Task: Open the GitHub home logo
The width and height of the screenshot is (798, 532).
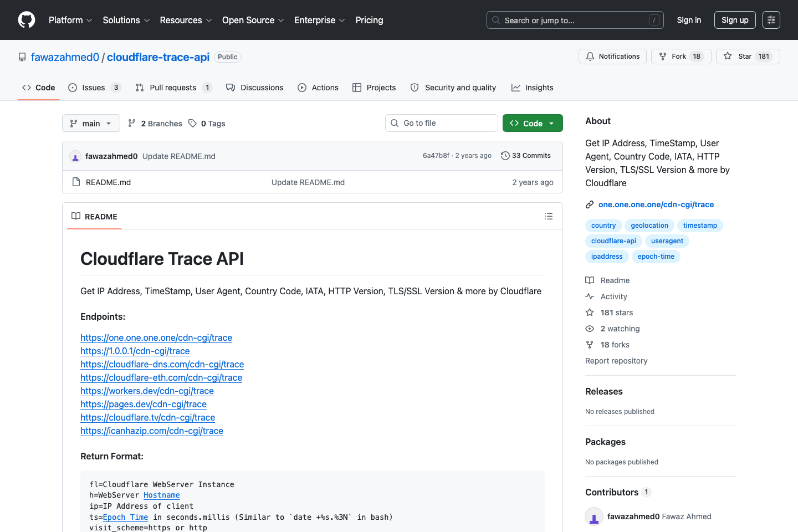Action: [x=26, y=19]
